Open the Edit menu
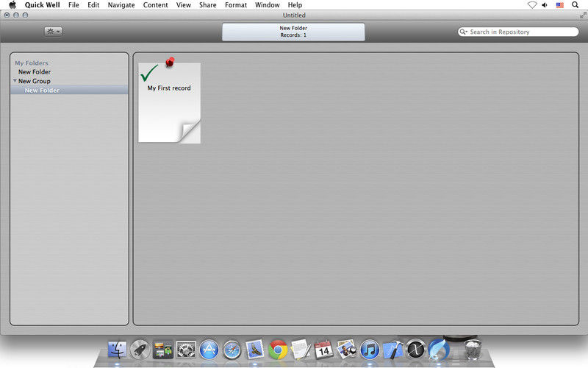The height and width of the screenshot is (368, 588). pyautogui.click(x=93, y=5)
